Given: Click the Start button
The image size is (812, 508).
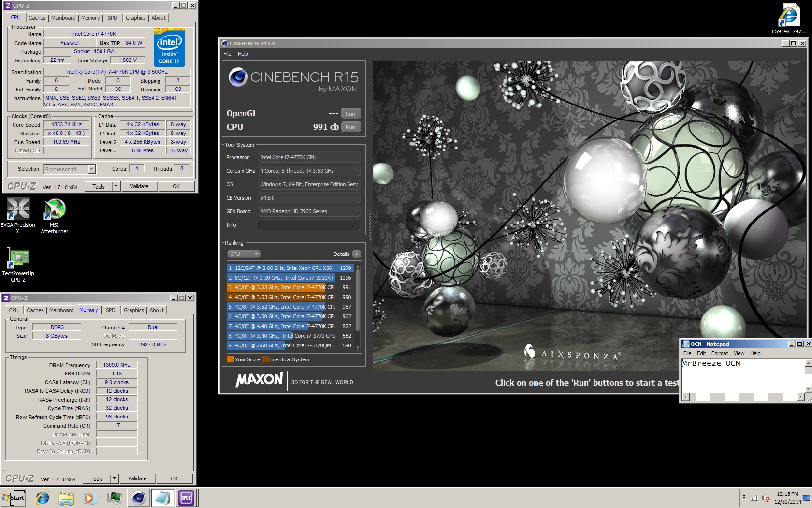Looking at the screenshot, I should coord(13,498).
